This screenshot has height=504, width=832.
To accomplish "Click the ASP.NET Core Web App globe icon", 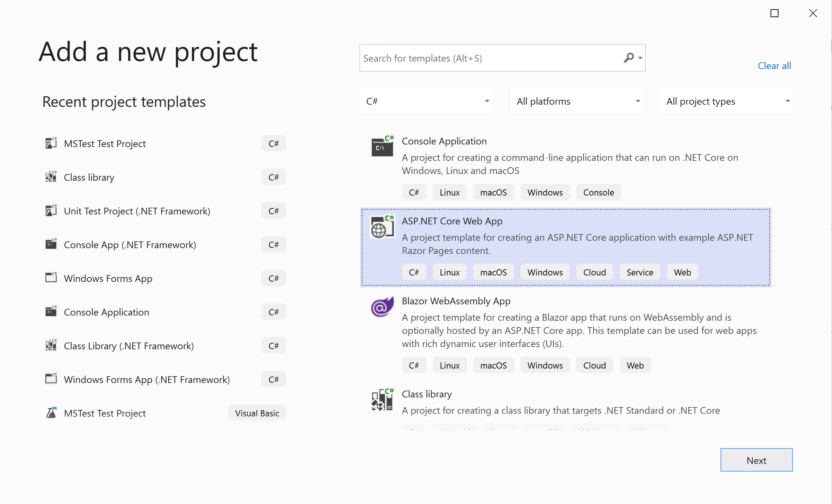I will (382, 226).
